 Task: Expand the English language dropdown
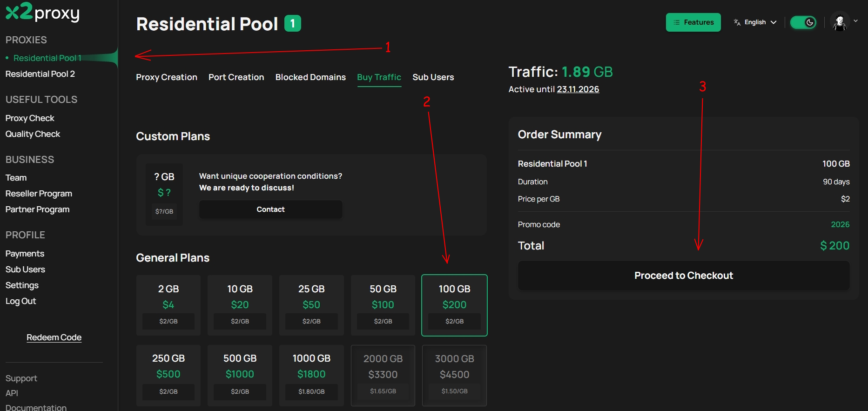(755, 22)
